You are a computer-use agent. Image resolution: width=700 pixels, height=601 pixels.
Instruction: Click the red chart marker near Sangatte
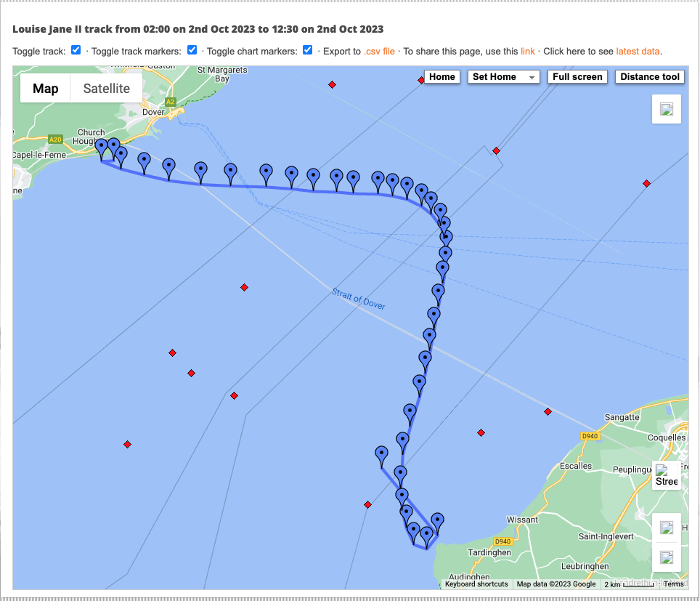coord(547,412)
